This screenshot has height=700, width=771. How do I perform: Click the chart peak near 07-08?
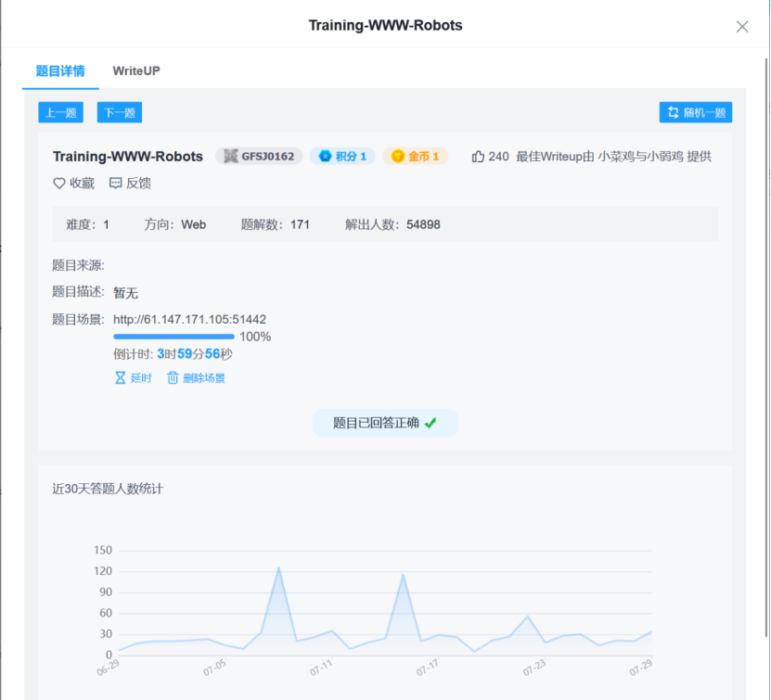[x=278, y=567]
